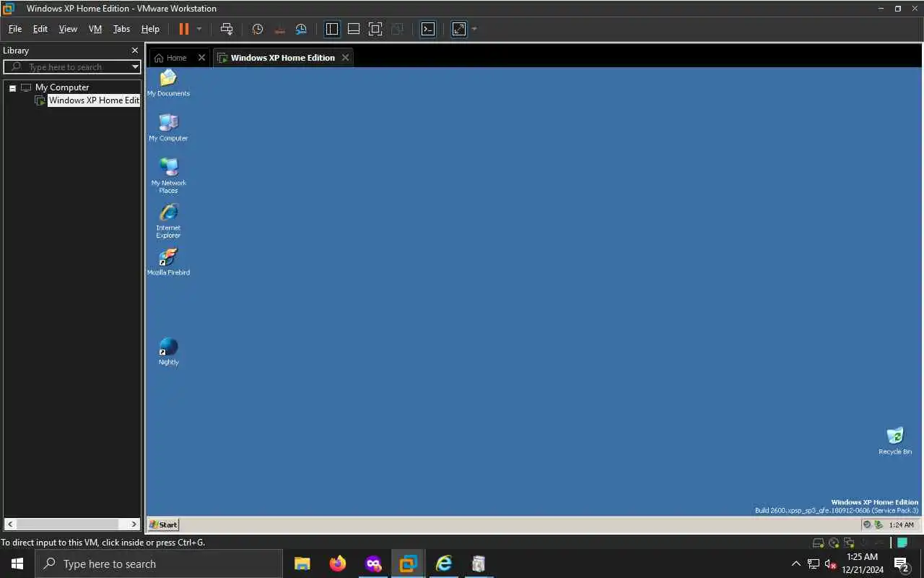924x578 pixels.
Task: Toggle the thumbnail bar view
Action: point(354,29)
